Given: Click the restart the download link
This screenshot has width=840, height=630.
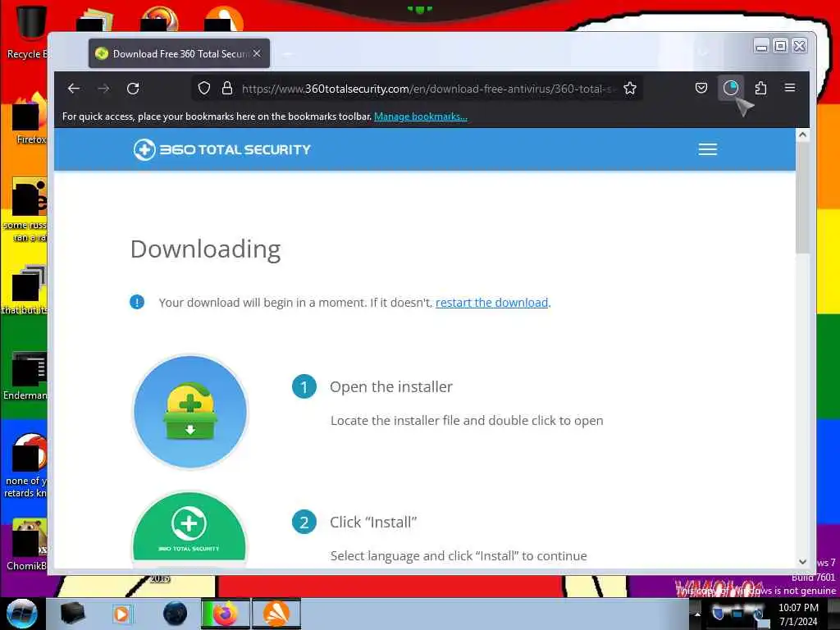Looking at the screenshot, I should pyautogui.click(x=492, y=303).
